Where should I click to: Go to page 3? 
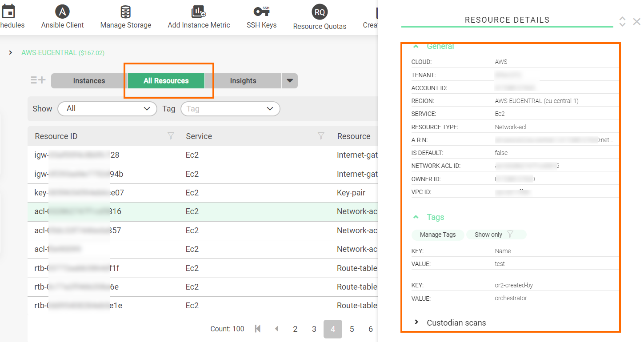314,329
